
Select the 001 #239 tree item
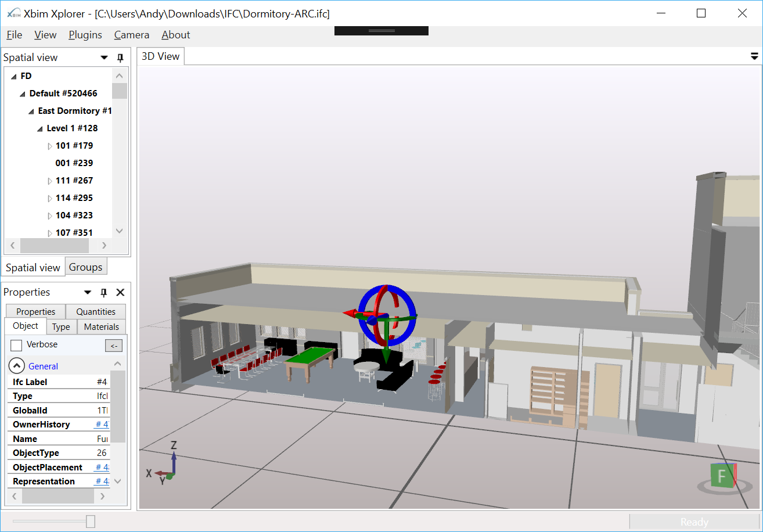(x=74, y=163)
